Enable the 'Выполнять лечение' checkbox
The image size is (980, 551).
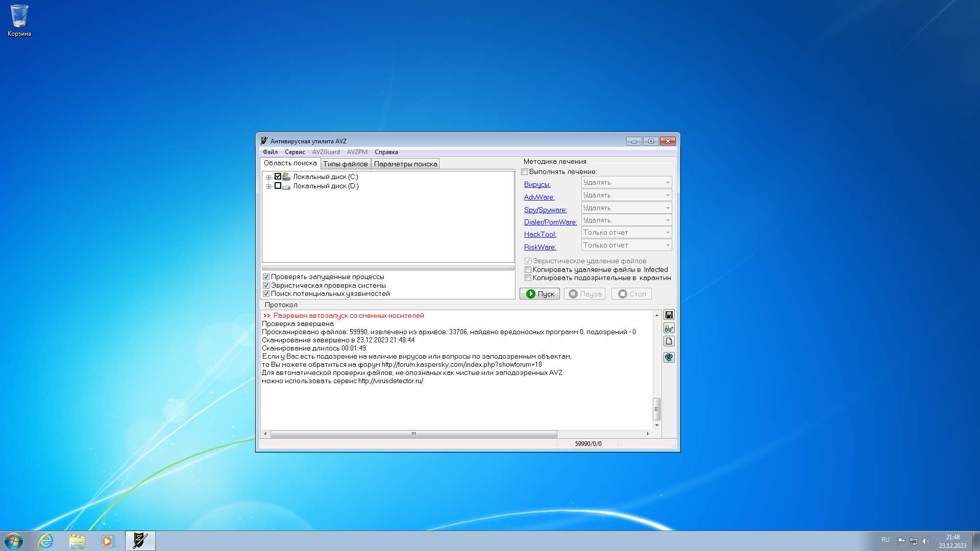(525, 172)
